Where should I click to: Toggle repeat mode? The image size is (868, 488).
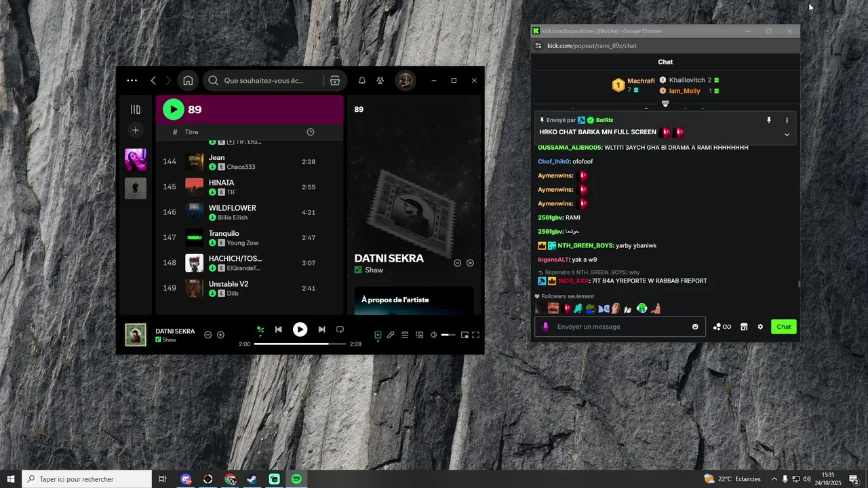(340, 329)
